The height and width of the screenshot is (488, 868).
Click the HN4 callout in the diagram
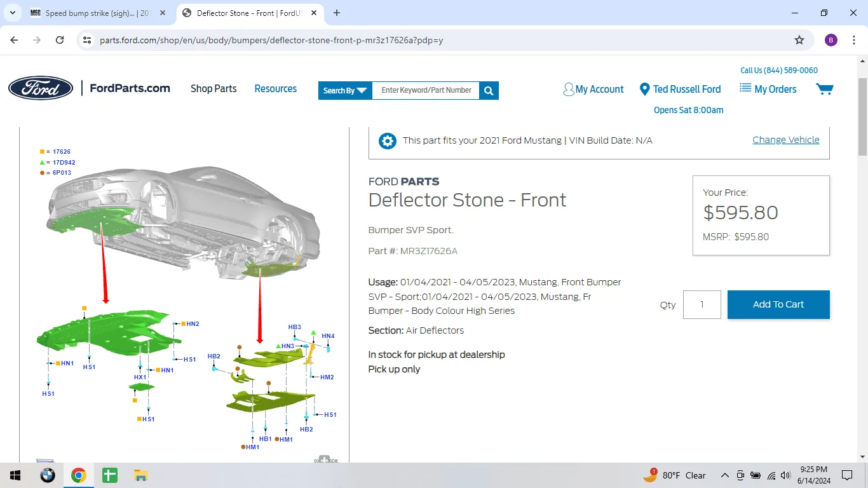tap(328, 336)
